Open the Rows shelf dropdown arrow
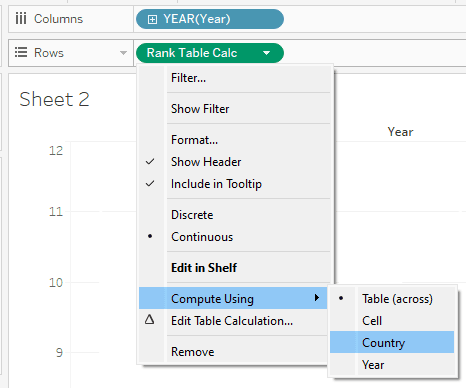Viewport: 466px width, 388px height. pos(123,53)
